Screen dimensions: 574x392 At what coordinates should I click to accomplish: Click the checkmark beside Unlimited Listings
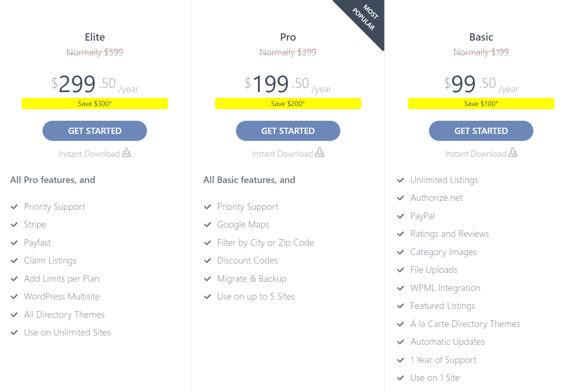[401, 180]
